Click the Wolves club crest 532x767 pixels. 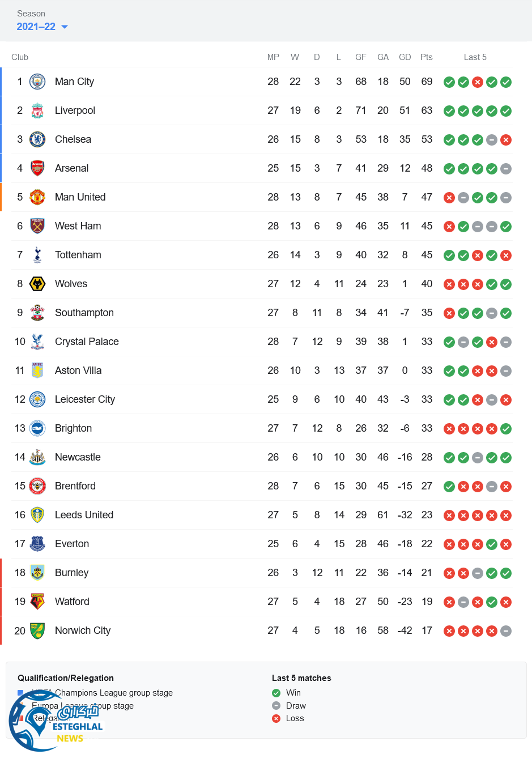pos(37,284)
